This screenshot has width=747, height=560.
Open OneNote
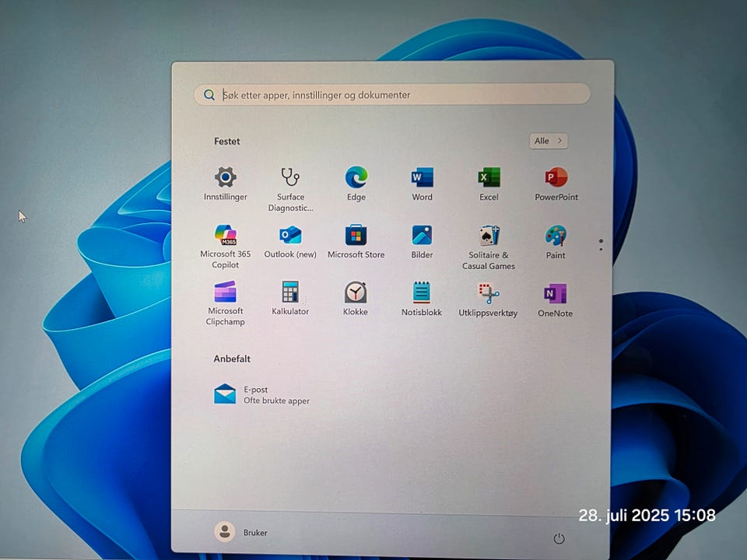[555, 300]
